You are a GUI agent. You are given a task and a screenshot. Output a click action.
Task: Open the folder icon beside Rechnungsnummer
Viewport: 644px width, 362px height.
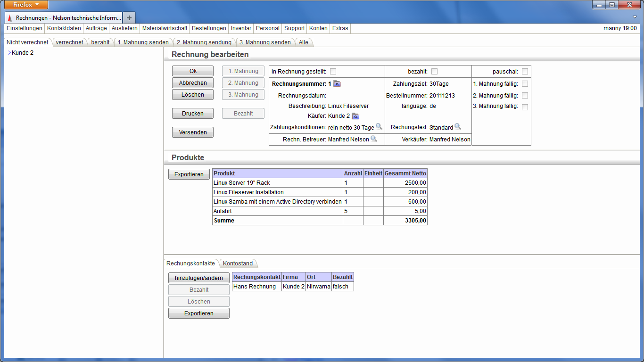click(337, 84)
